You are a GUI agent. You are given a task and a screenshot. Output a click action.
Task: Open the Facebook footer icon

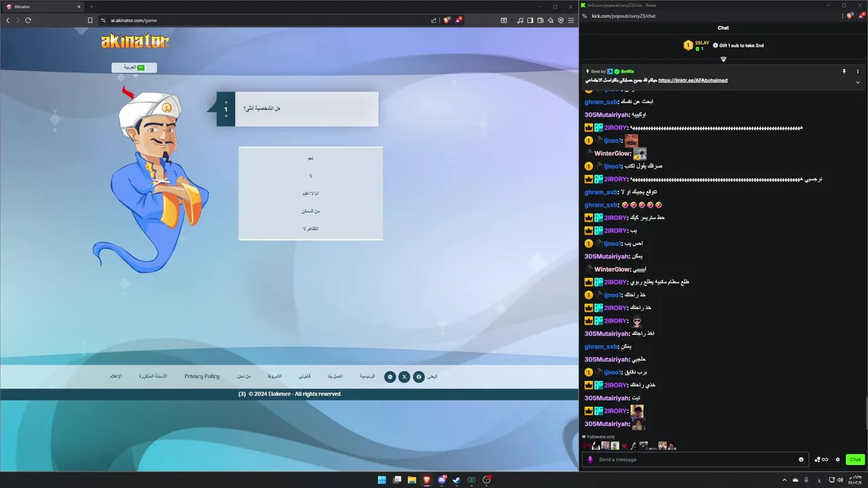[x=419, y=377]
